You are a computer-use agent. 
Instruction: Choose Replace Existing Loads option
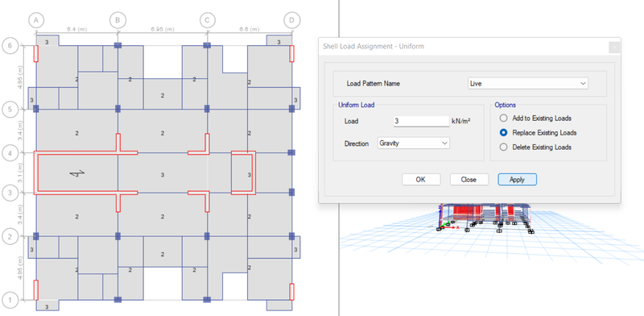[x=504, y=132]
